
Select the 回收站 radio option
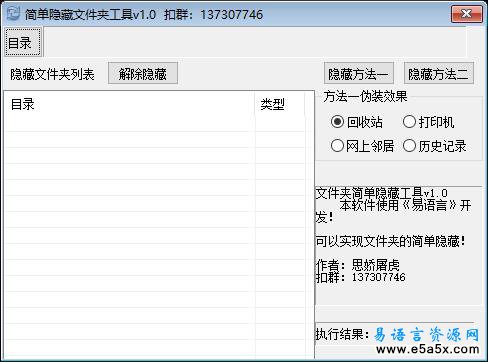357,122
